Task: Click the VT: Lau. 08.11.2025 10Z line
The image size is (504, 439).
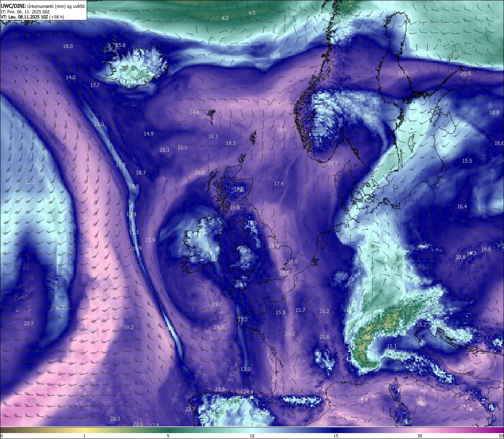Action: 32,17
